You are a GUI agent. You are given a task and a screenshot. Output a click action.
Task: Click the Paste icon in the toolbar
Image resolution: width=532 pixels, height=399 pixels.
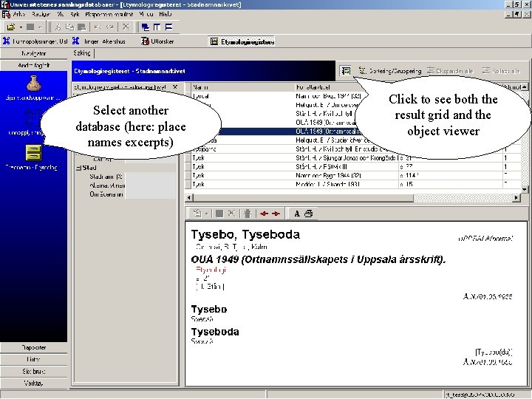(82, 27)
